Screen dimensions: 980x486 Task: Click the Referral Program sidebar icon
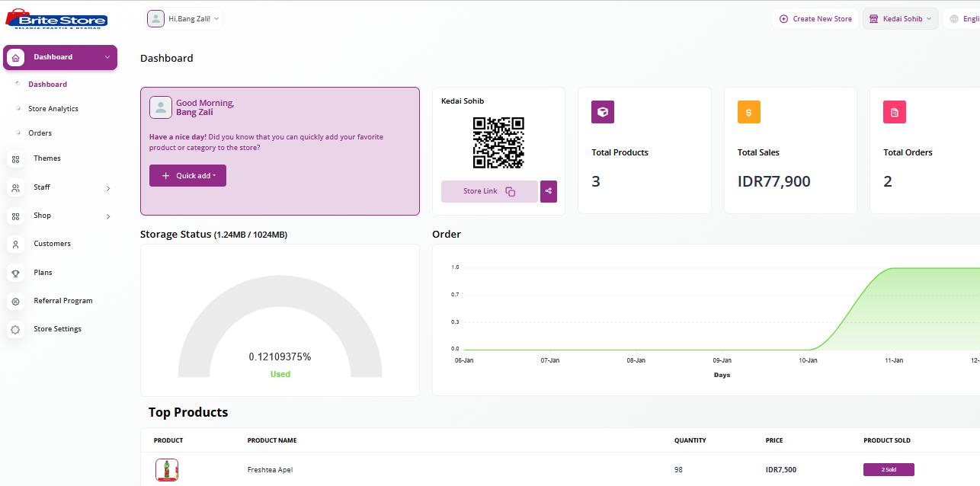(15, 301)
